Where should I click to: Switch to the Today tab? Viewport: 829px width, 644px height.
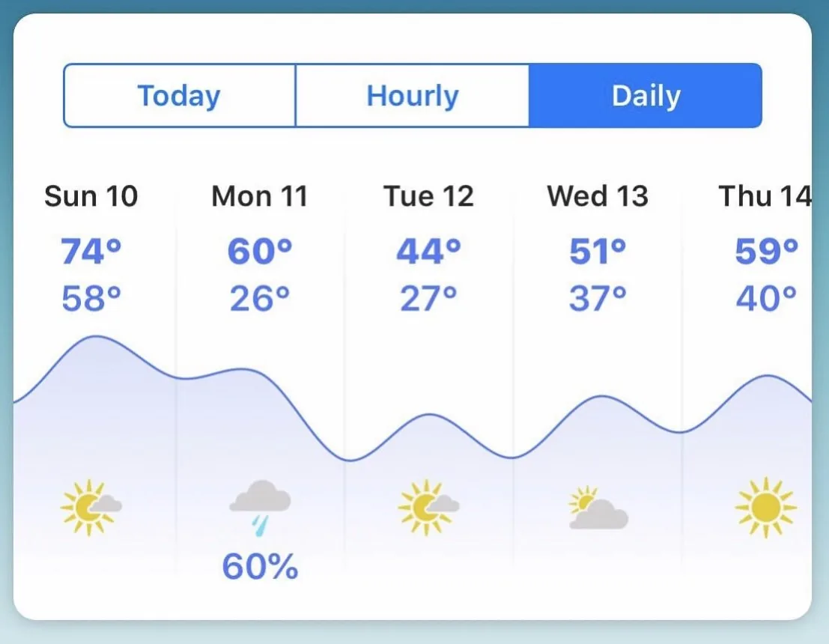click(x=179, y=96)
